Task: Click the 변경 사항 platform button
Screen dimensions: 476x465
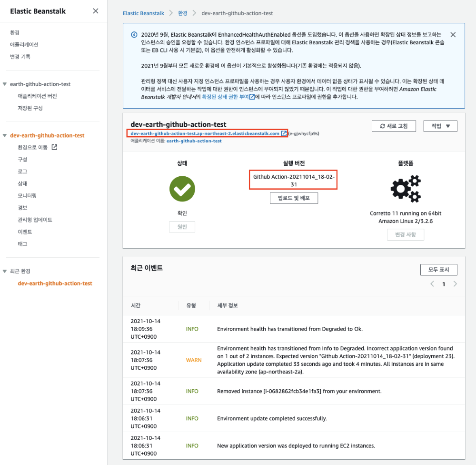Action: (x=406, y=234)
